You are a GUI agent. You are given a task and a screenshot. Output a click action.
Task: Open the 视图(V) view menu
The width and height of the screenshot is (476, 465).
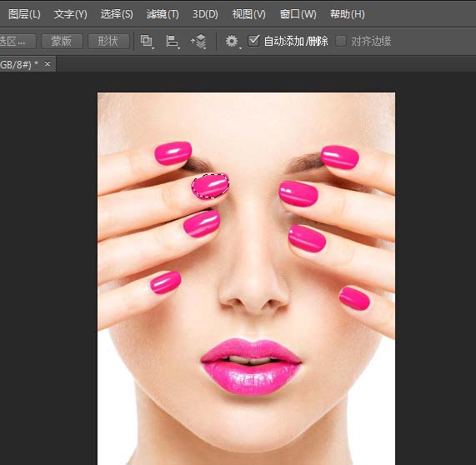248,14
